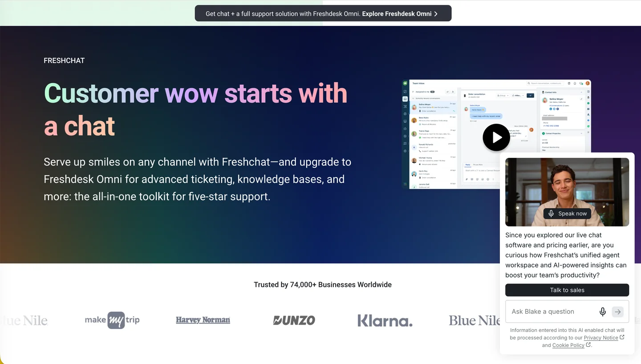Click the user avatar in the video preview header
The image size is (641, 364).
[x=588, y=83]
